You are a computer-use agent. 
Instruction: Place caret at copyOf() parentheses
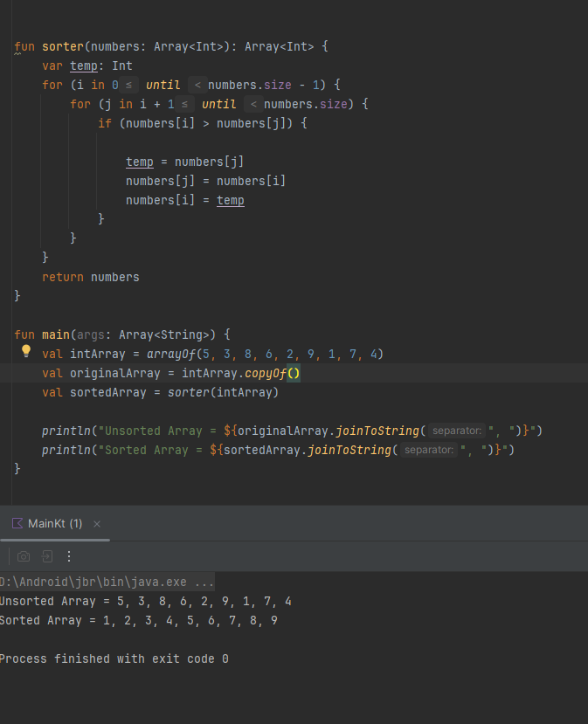coord(294,373)
